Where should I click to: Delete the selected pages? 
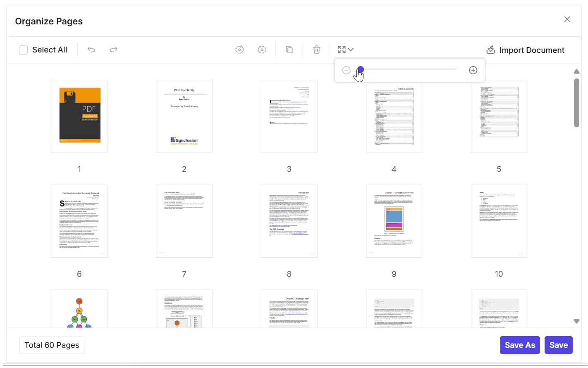coord(316,49)
